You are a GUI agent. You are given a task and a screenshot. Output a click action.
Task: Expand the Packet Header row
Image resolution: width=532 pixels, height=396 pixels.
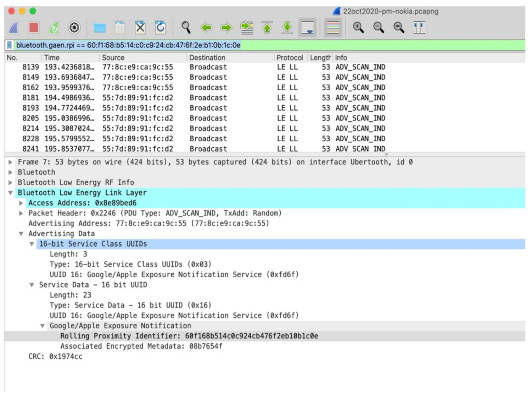tap(21, 213)
